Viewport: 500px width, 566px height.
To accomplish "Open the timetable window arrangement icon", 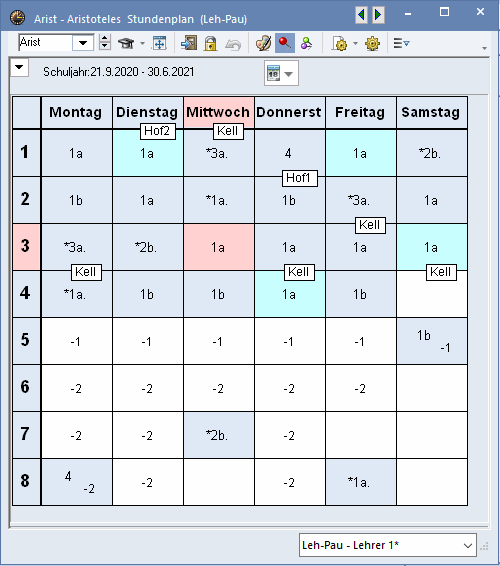I will pos(159,43).
